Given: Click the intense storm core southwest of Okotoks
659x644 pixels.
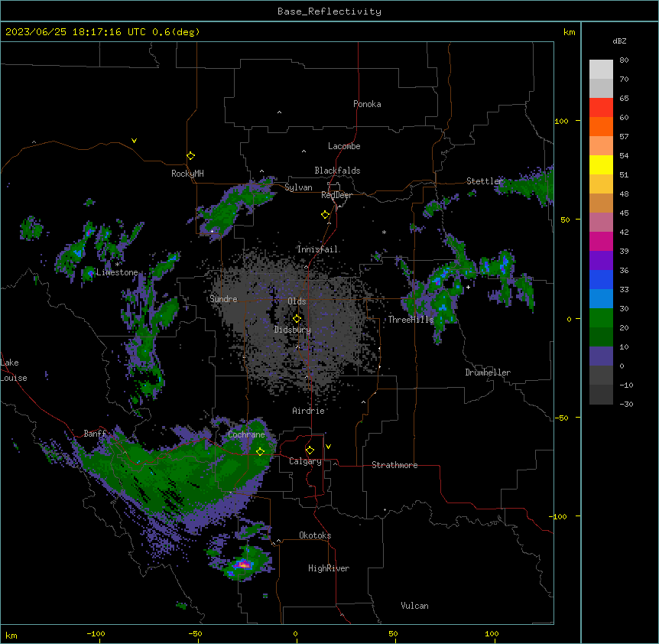Looking at the screenshot, I should [x=243, y=565].
